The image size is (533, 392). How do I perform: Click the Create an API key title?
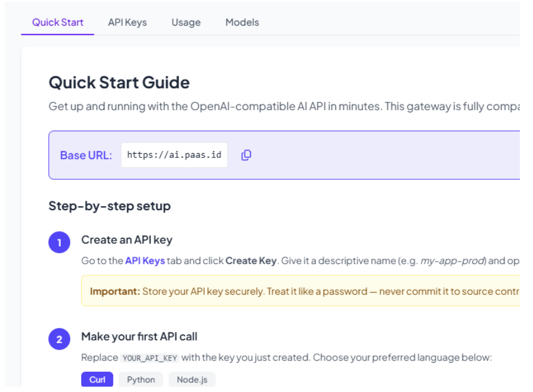[x=127, y=240]
